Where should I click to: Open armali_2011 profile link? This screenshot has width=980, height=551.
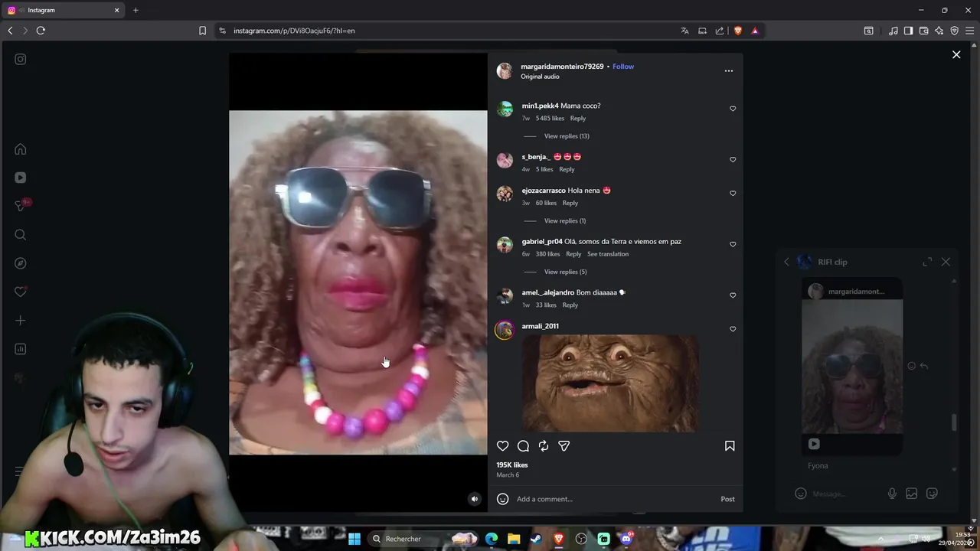pos(541,326)
